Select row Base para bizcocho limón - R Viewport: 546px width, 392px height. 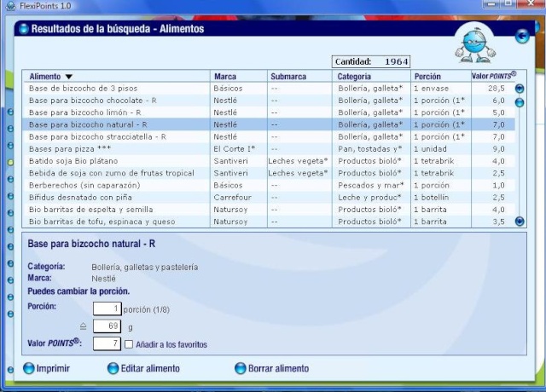pos(269,112)
